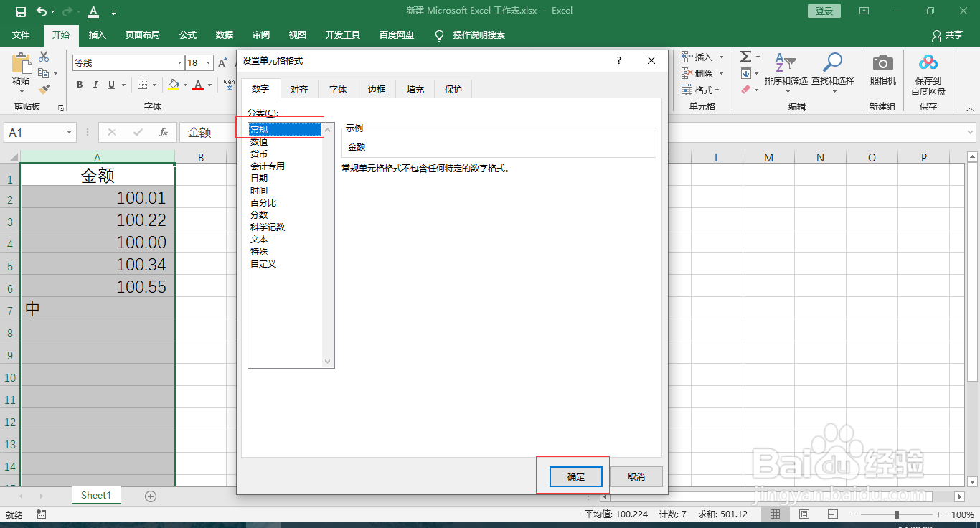Apply italic formatting with the I icon

95,84
